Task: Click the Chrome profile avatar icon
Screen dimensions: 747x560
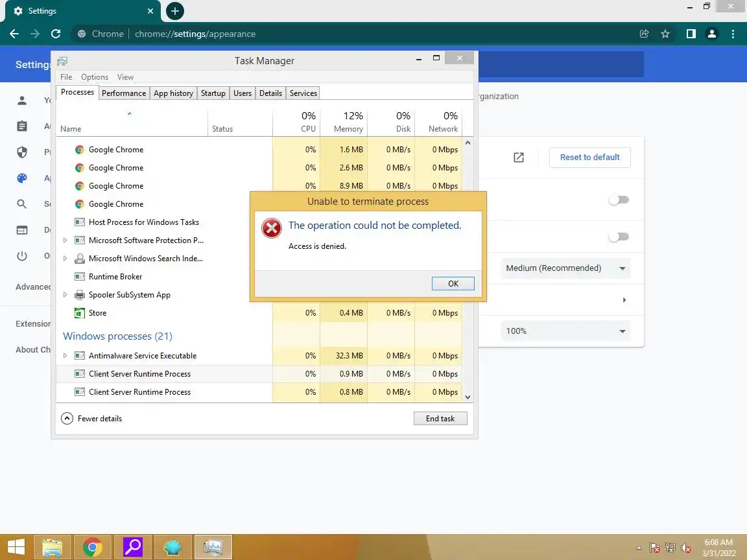Action: pos(712,34)
